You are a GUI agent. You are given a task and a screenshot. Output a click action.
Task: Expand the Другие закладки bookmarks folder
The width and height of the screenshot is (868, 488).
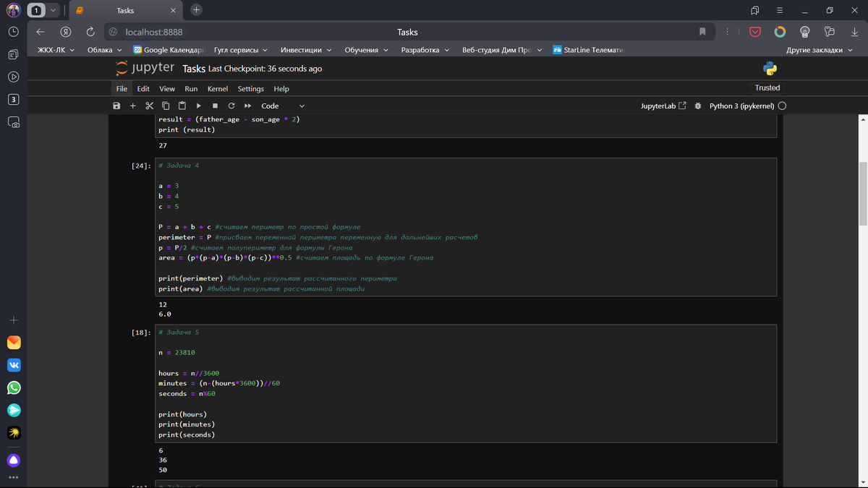pos(819,50)
